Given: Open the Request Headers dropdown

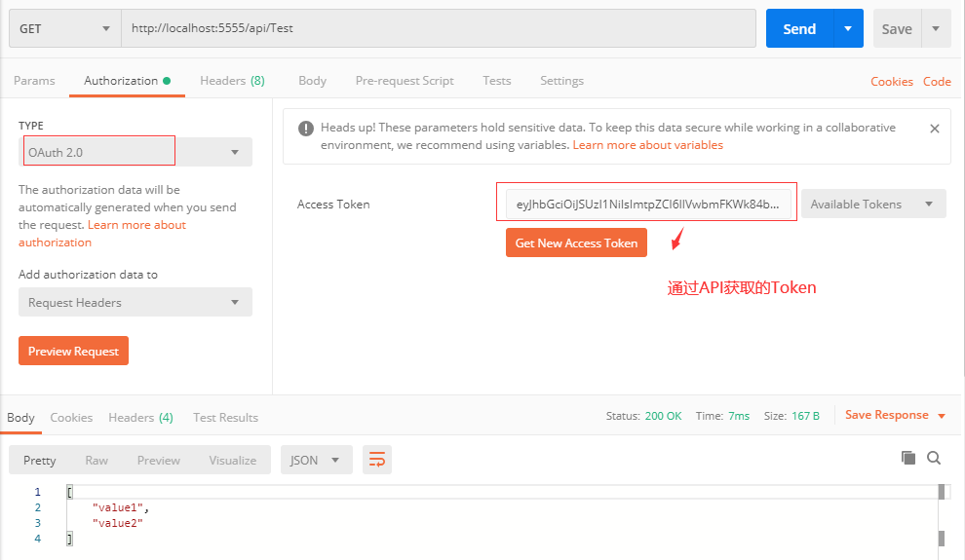Looking at the screenshot, I should 135,303.
